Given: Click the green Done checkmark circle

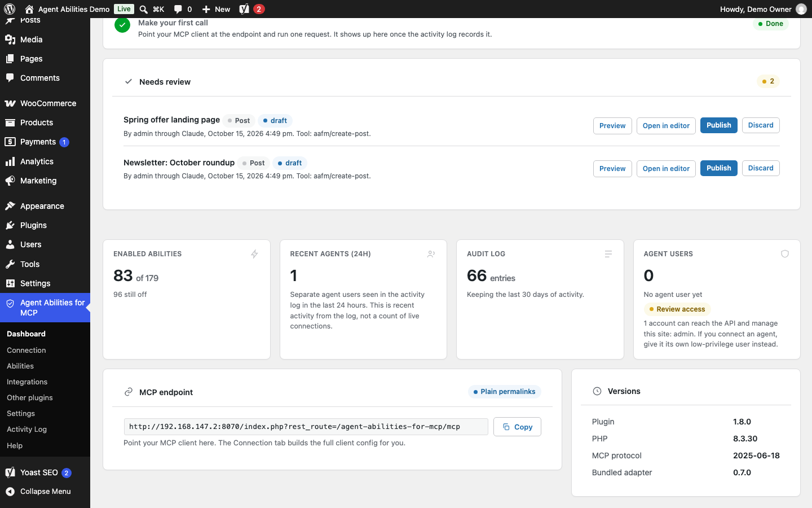Looking at the screenshot, I should (x=122, y=25).
